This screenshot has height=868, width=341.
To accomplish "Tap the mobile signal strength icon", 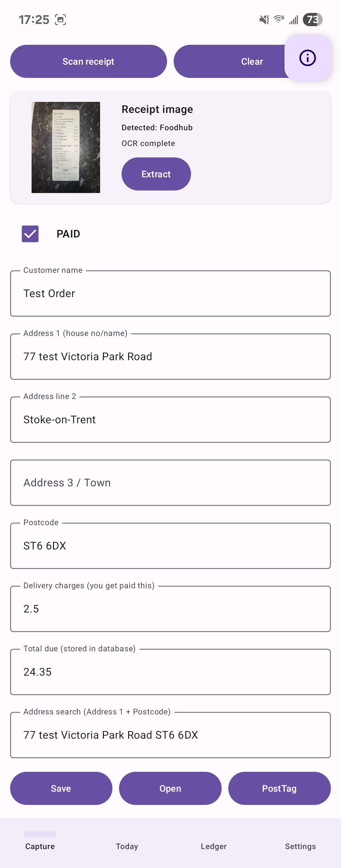I will tap(294, 20).
